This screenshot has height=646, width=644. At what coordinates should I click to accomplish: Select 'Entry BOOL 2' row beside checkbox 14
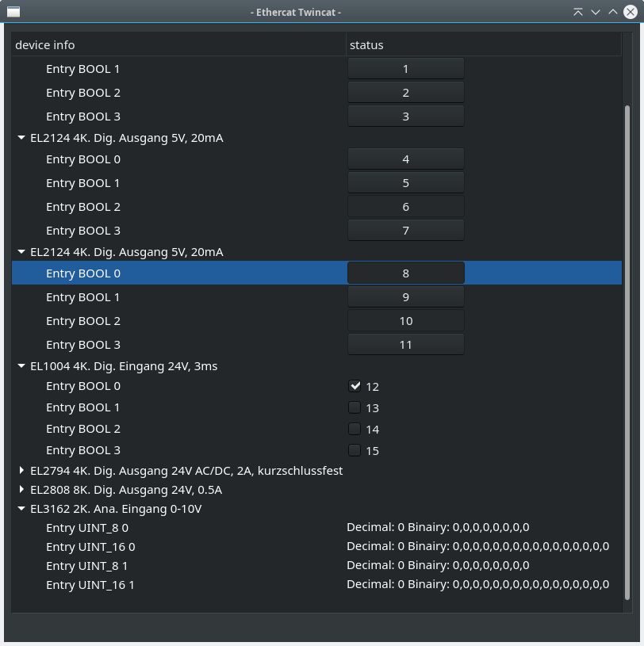316,429
